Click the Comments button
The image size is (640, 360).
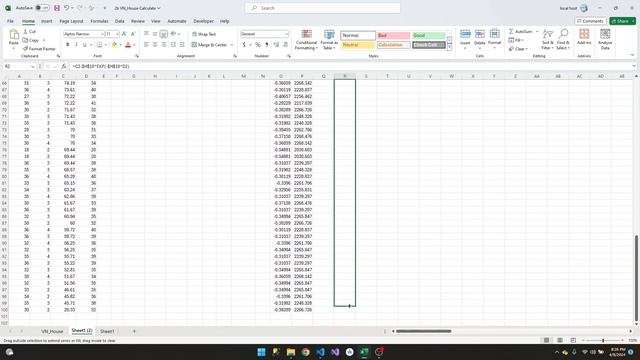(590, 21)
